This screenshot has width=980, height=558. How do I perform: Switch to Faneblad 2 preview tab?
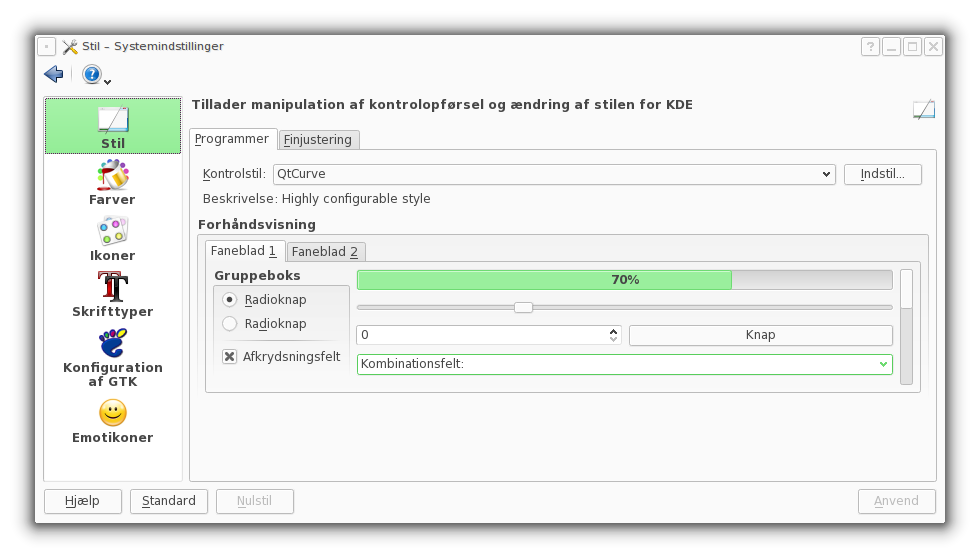coord(325,252)
